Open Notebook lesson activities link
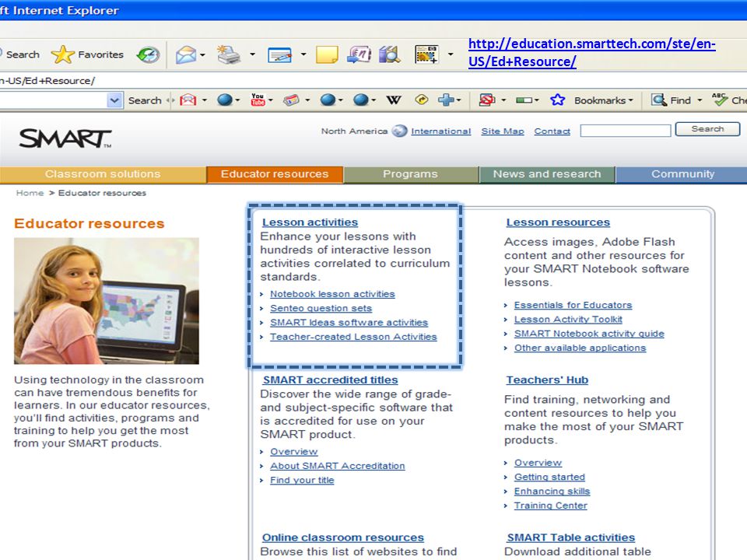 tap(332, 294)
